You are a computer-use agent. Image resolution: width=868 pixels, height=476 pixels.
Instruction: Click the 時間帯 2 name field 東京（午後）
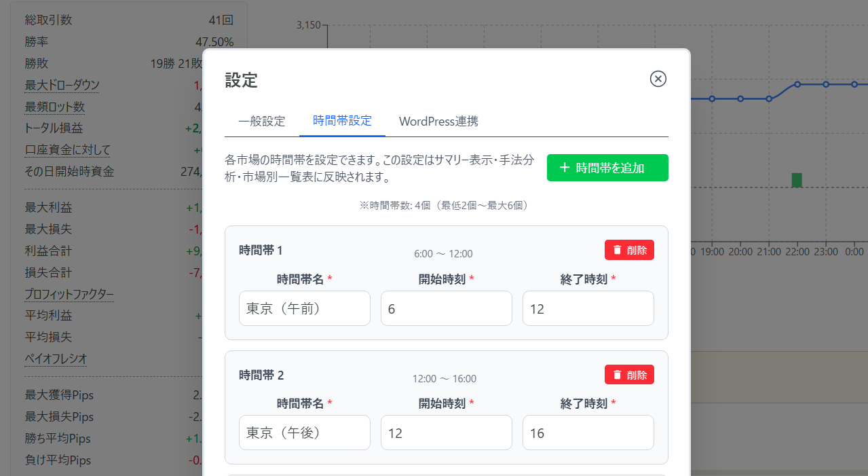pyautogui.click(x=304, y=433)
